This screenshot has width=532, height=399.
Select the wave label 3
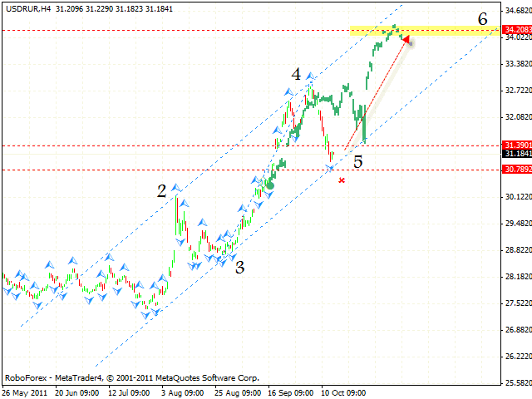[239, 267]
